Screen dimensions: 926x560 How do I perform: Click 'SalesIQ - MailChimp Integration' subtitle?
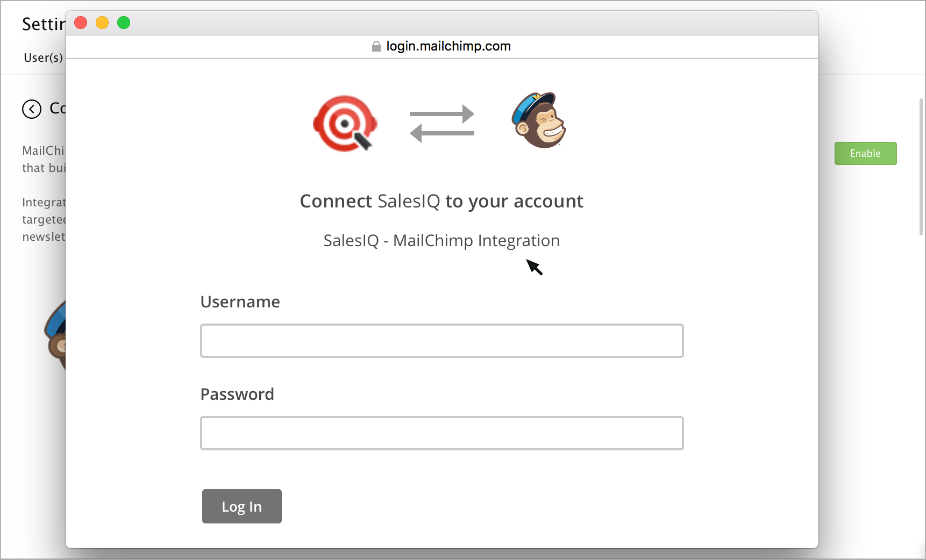(441, 240)
